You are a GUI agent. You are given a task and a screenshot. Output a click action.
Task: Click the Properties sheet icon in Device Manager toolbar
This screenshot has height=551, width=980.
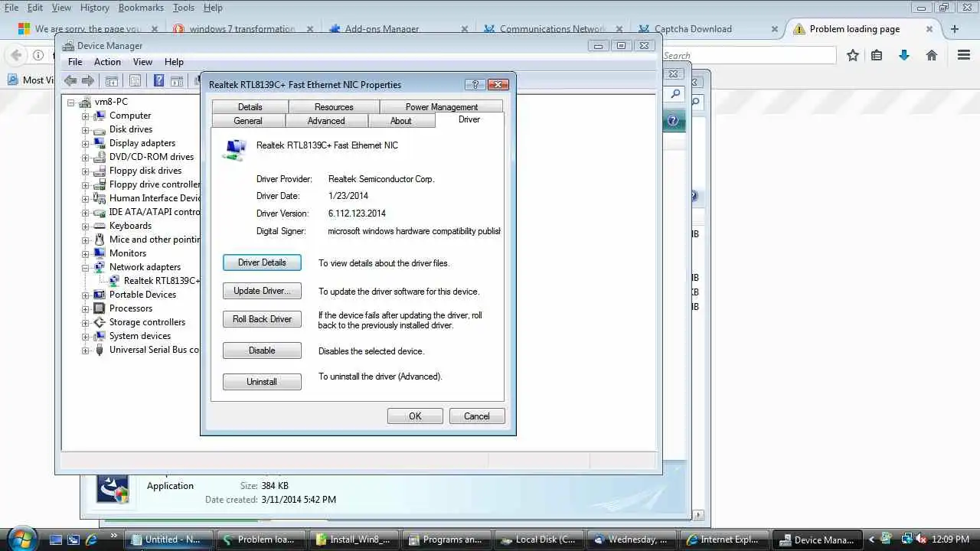135,80
